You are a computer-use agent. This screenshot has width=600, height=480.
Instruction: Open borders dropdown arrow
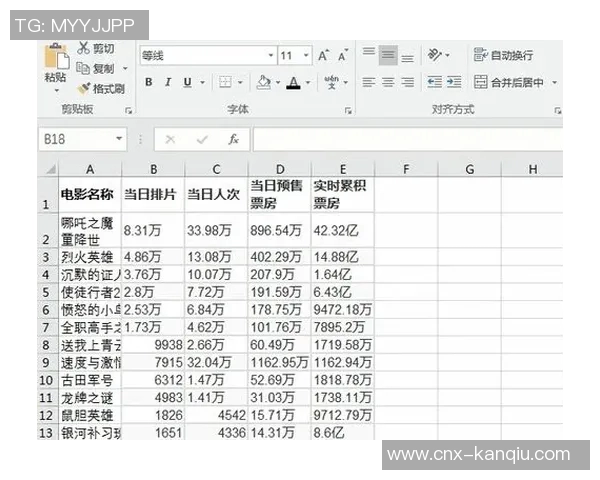pos(240,82)
